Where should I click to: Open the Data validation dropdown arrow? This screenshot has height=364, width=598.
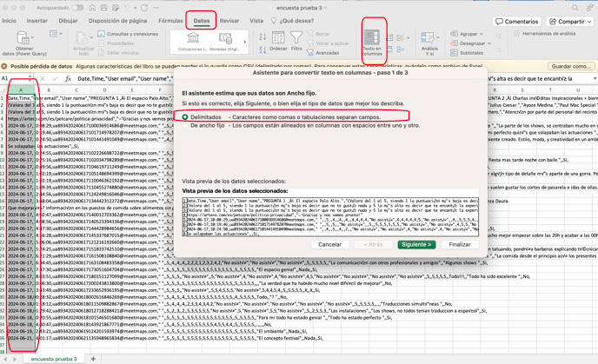tap(408, 37)
